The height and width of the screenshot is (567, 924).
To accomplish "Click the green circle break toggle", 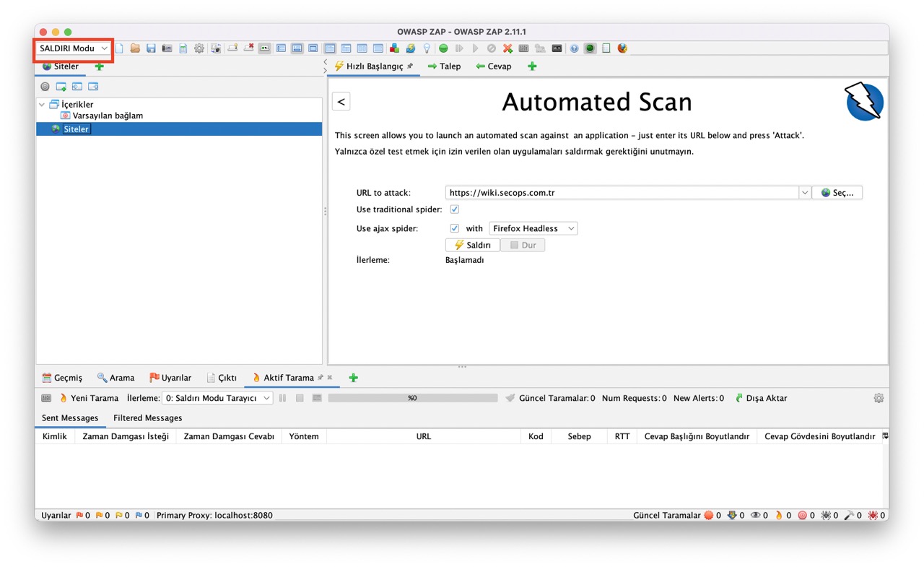I will [443, 48].
